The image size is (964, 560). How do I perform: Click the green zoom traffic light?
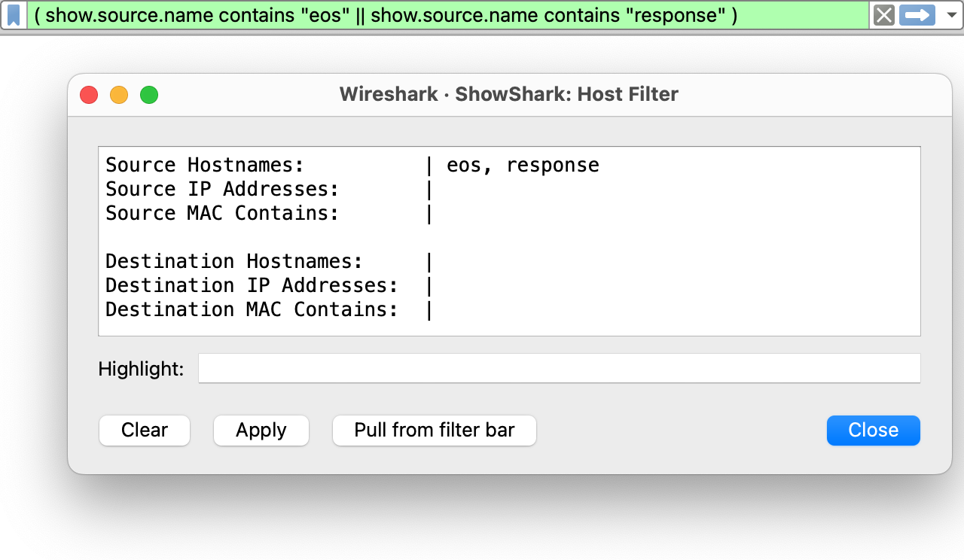click(x=148, y=94)
